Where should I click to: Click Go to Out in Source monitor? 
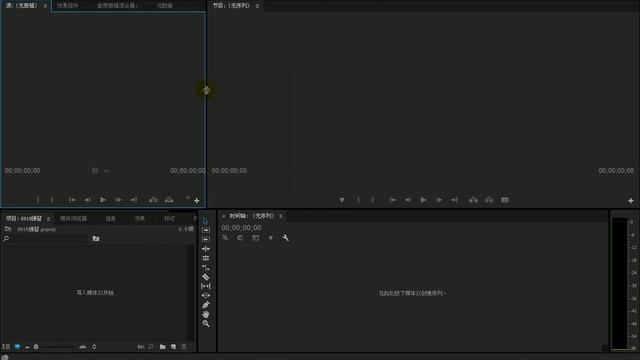tap(133, 200)
